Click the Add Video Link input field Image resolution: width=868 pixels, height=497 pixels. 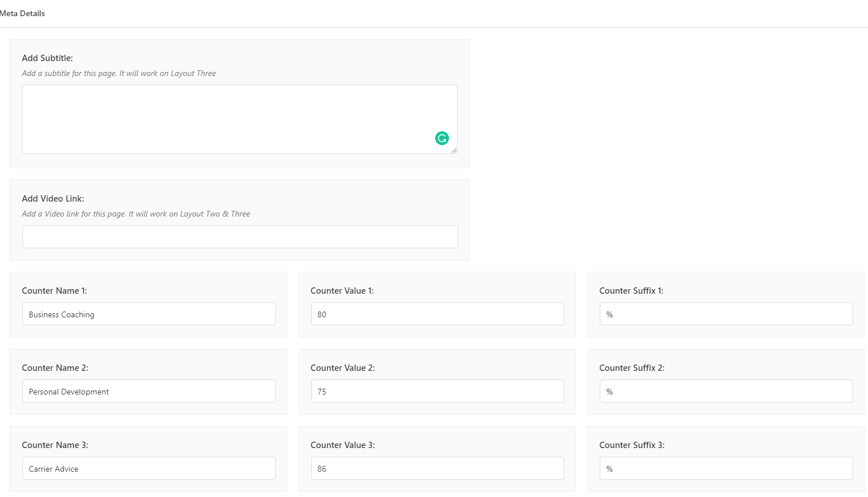(x=240, y=237)
